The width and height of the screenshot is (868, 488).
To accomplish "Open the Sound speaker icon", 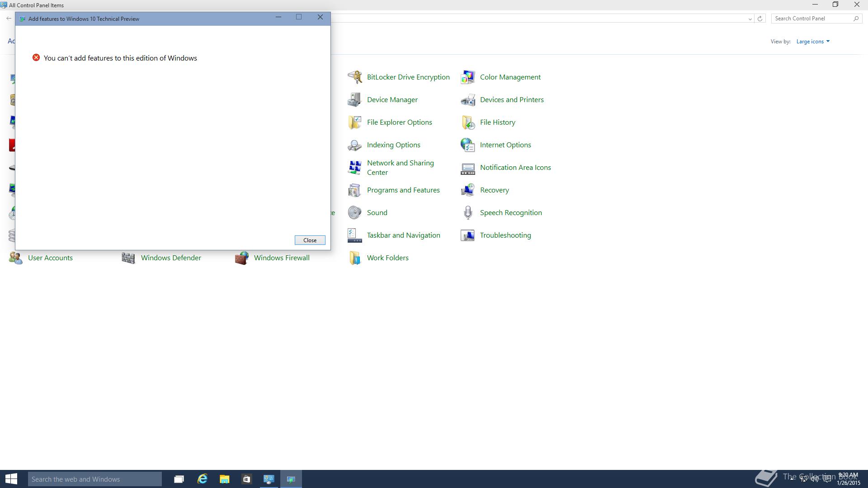I will (x=355, y=213).
